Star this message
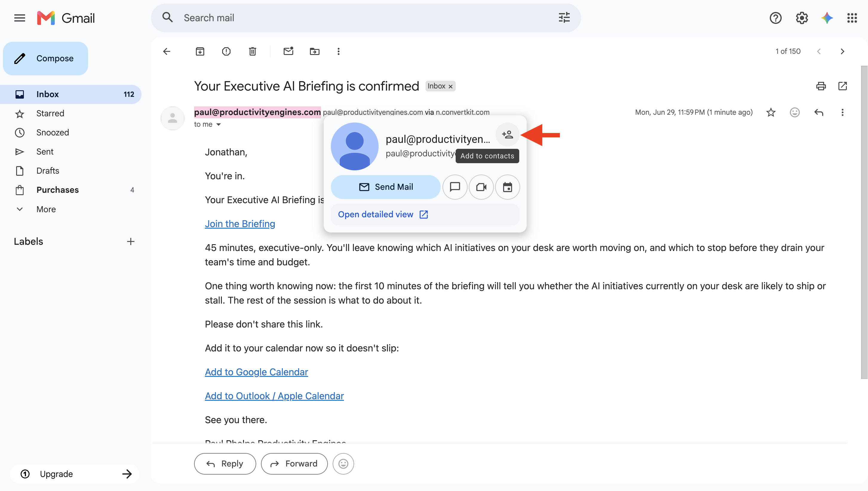The image size is (868, 491). pos(771,112)
